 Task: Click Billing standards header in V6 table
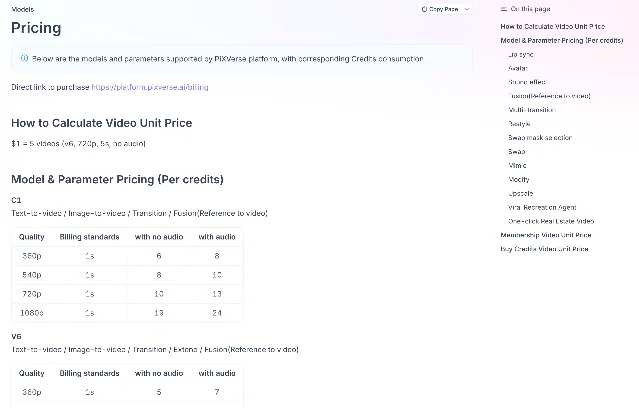coord(90,373)
